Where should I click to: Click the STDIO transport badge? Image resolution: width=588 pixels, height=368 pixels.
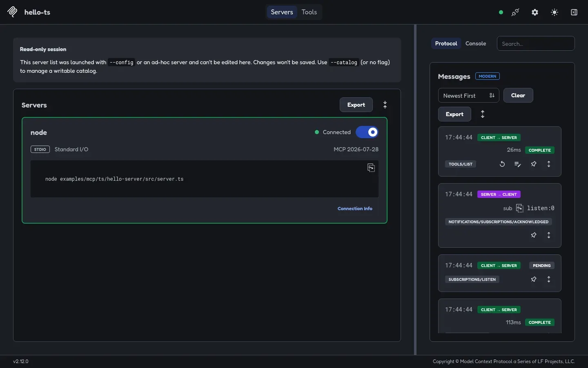pyautogui.click(x=40, y=149)
